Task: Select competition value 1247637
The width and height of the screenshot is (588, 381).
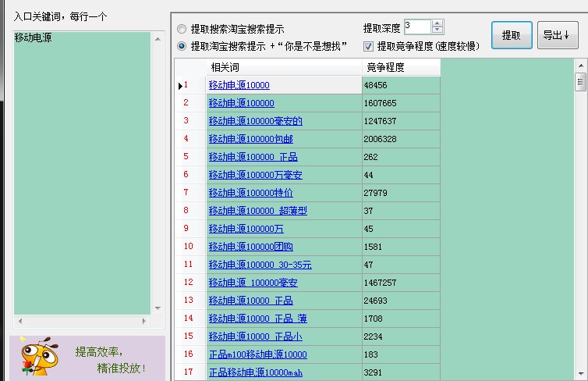Action: [x=401, y=121]
